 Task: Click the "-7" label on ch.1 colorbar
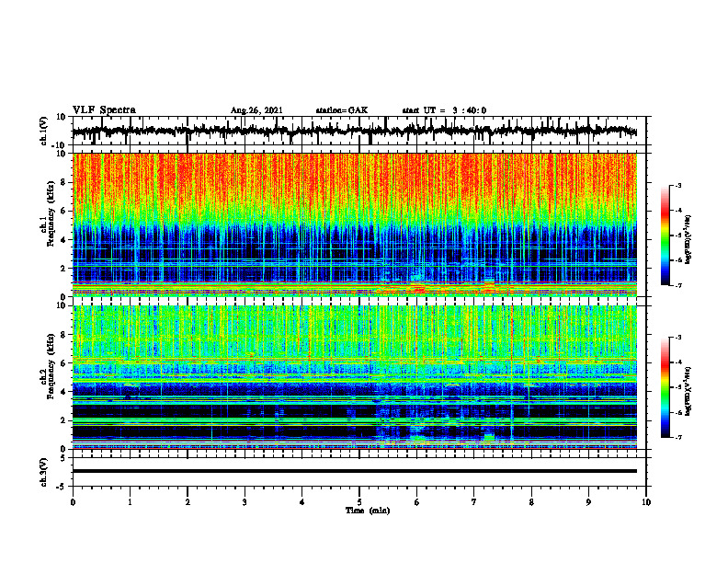(678, 285)
